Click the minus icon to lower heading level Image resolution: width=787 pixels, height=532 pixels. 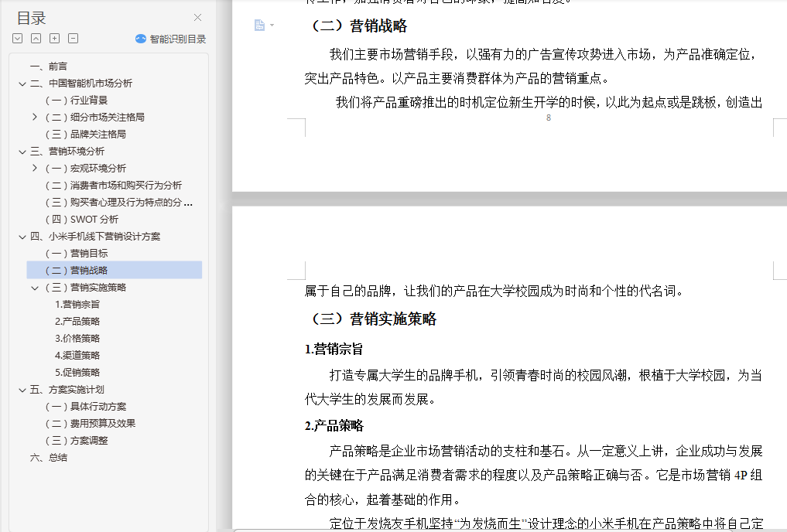74,38
